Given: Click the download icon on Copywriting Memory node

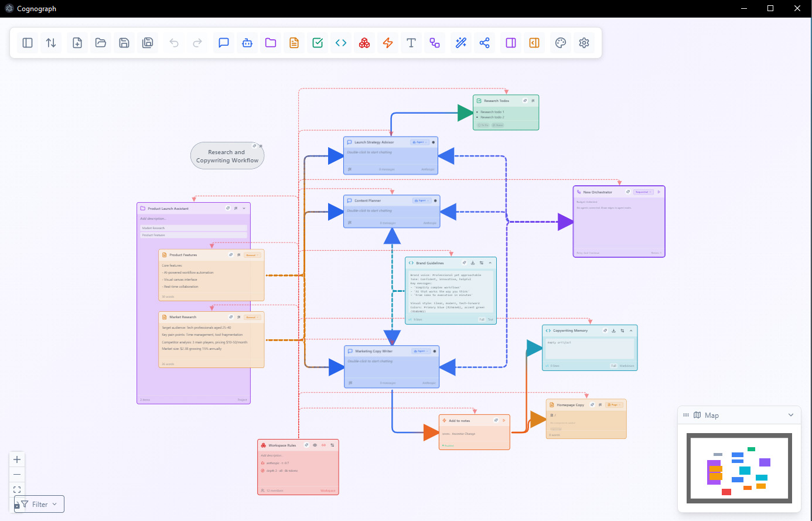Looking at the screenshot, I should coord(613,331).
